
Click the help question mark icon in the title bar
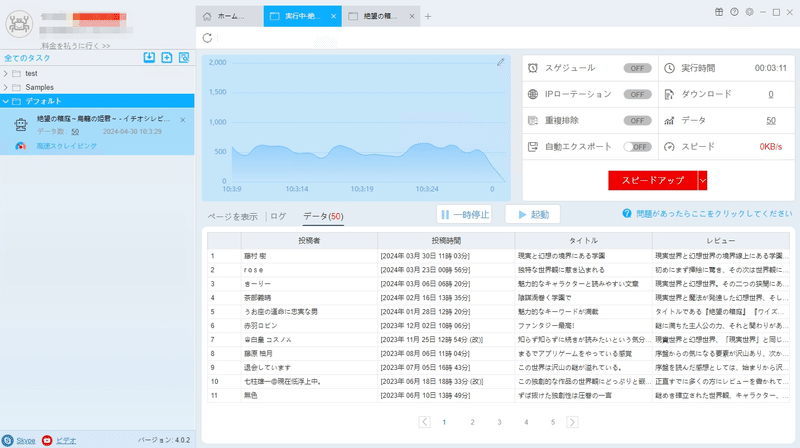click(734, 12)
